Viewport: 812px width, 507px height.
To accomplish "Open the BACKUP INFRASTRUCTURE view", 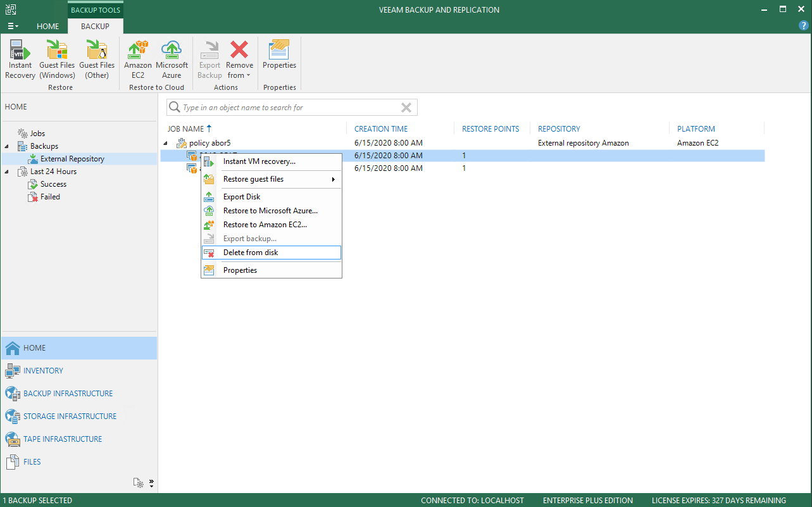I will pos(78,394).
